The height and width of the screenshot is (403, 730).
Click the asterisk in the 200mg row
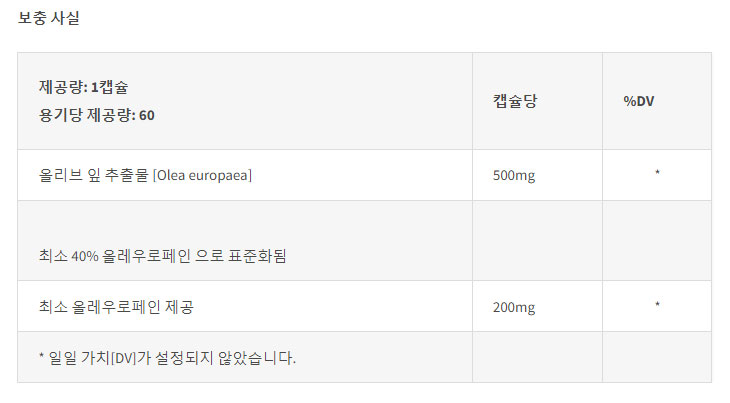[x=657, y=304]
